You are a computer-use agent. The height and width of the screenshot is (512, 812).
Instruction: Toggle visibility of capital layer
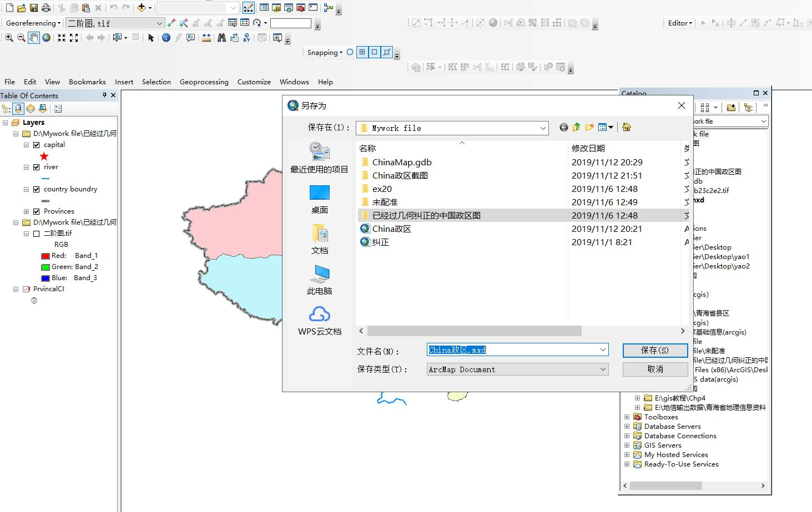(36, 145)
